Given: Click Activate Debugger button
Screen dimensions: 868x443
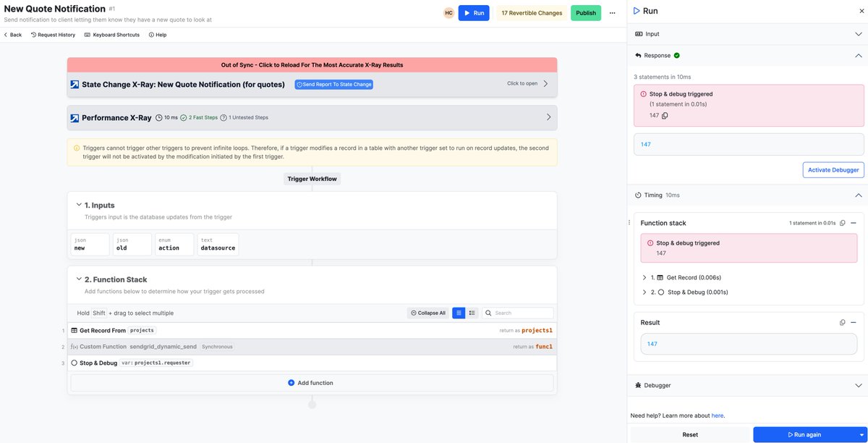Looking at the screenshot, I should [833, 170].
